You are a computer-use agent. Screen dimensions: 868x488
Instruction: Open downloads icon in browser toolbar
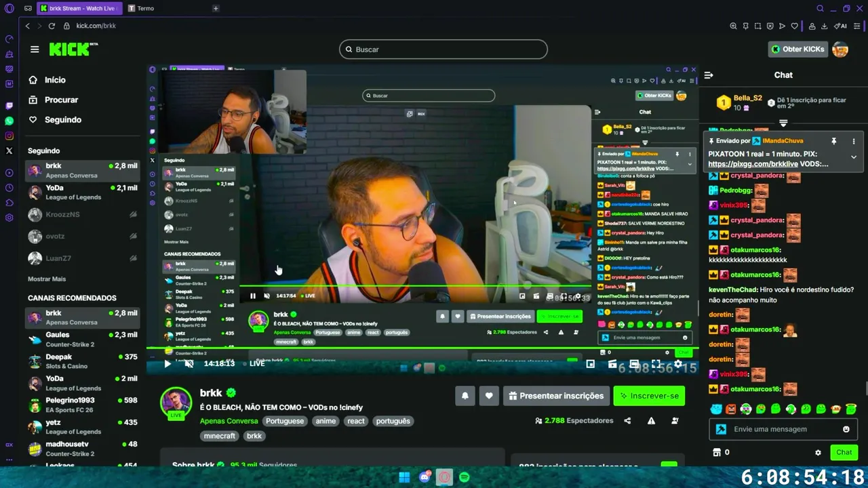click(x=824, y=26)
